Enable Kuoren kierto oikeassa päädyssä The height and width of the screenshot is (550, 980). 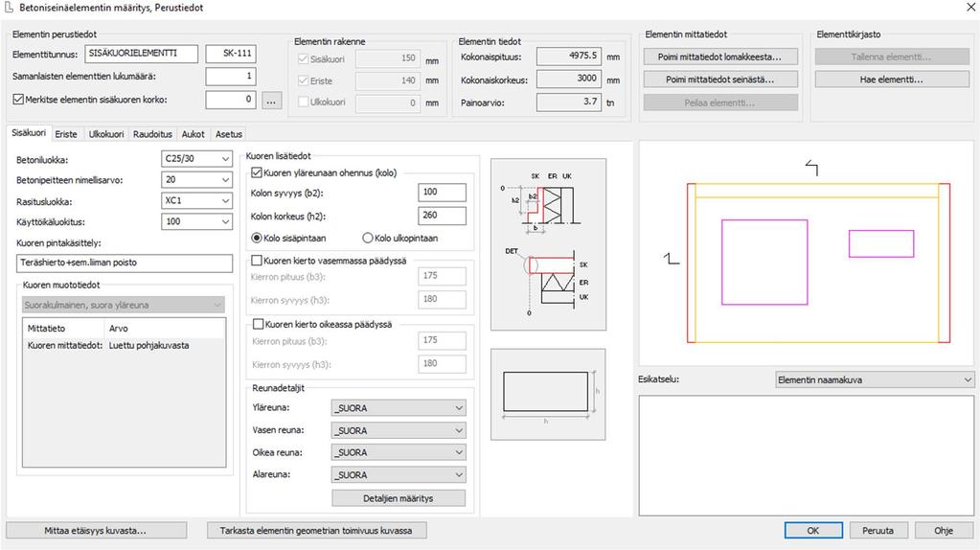[258, 325]
